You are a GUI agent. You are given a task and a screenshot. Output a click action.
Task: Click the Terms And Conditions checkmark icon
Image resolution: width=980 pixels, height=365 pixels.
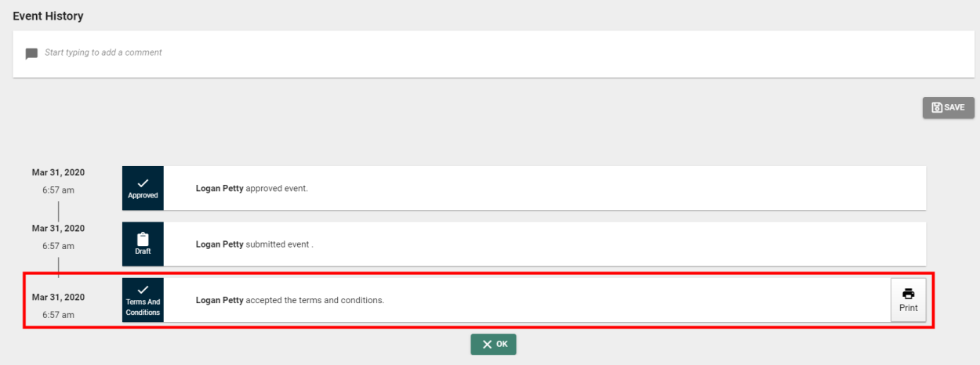[x=143, y=289]
